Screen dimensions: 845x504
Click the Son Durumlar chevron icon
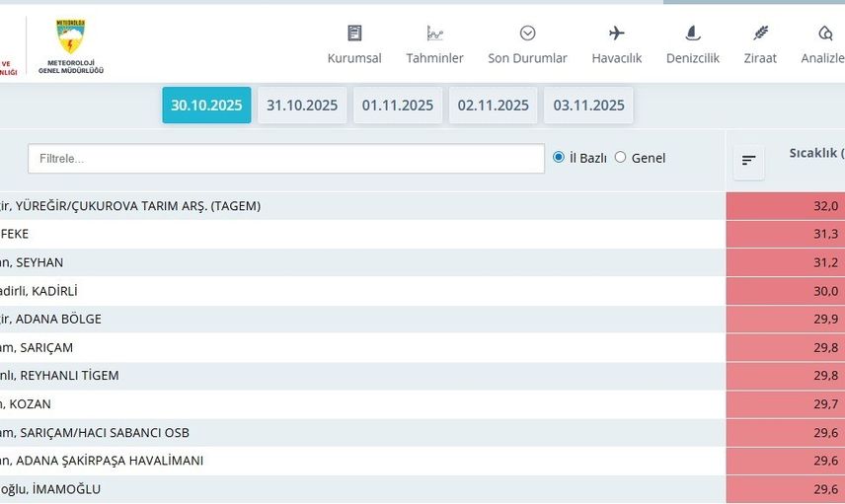[527, 34]
